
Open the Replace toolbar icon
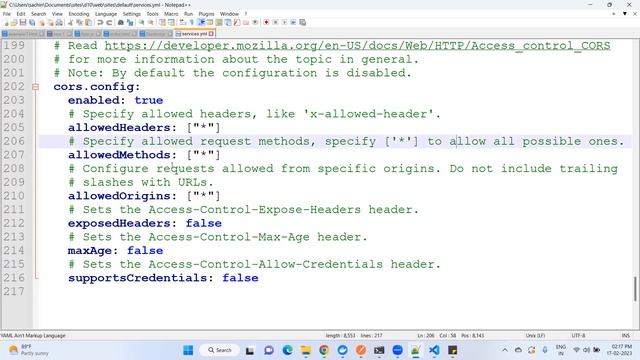pyautogui.click(x=130, y=22)
